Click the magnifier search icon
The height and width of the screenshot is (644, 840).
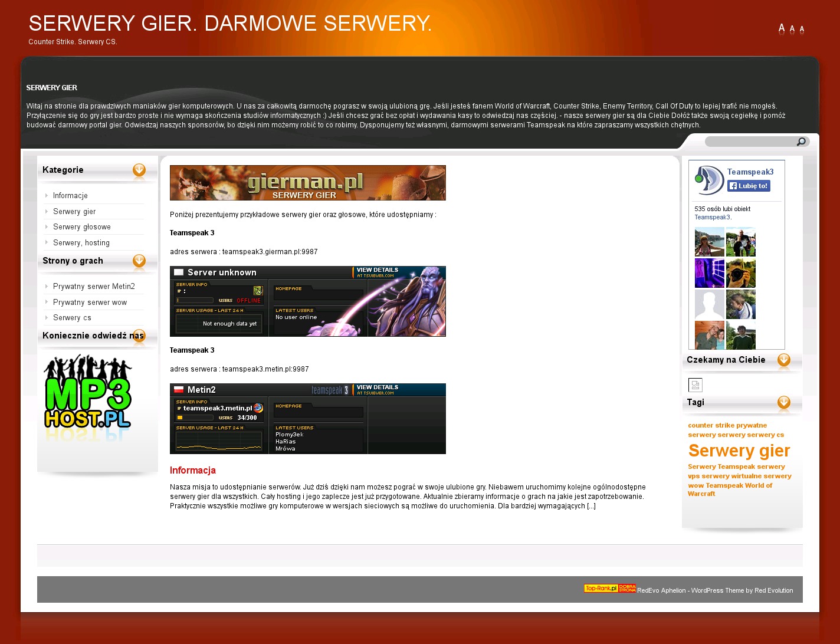tap(801, 142)
